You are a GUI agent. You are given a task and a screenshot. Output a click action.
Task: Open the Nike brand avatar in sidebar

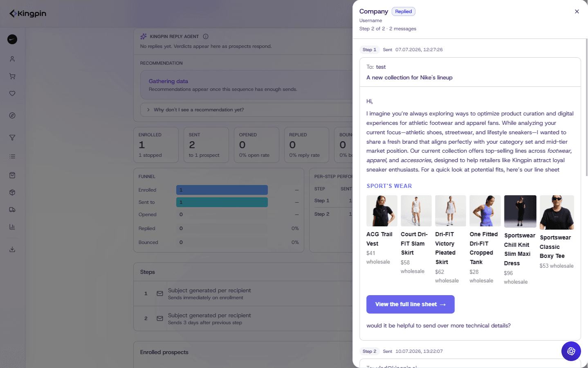point(12,39)
